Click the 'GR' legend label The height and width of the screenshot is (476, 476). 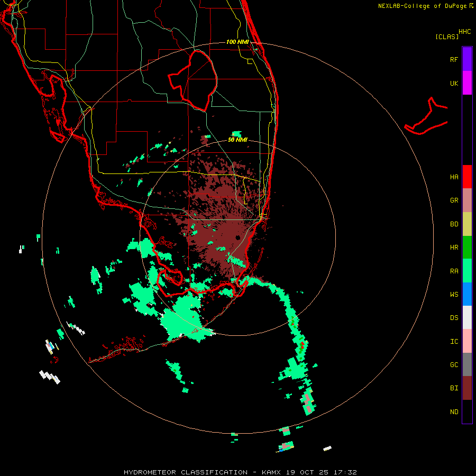coord(454,200)
